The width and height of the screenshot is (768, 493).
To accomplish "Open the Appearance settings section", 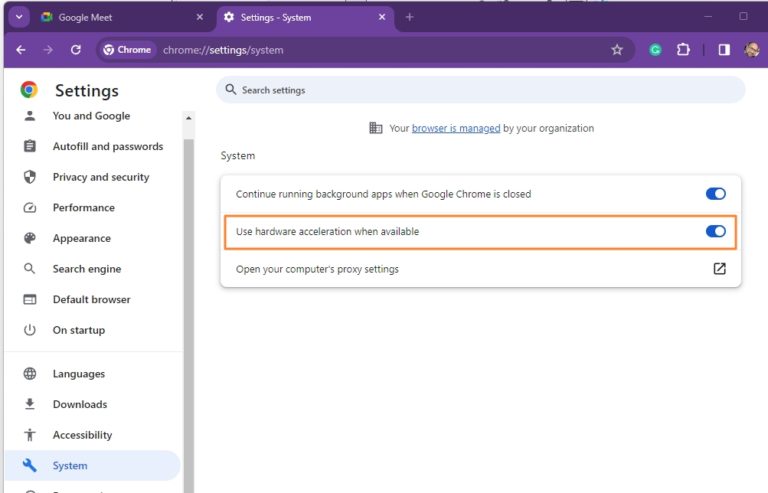I will pos(81,238).
